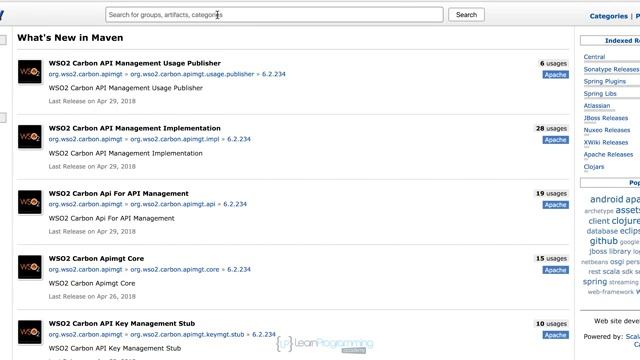Click the 28 usages count
Image resolution: width=640 pixels, height=360 pixels.
click(551, 129)
